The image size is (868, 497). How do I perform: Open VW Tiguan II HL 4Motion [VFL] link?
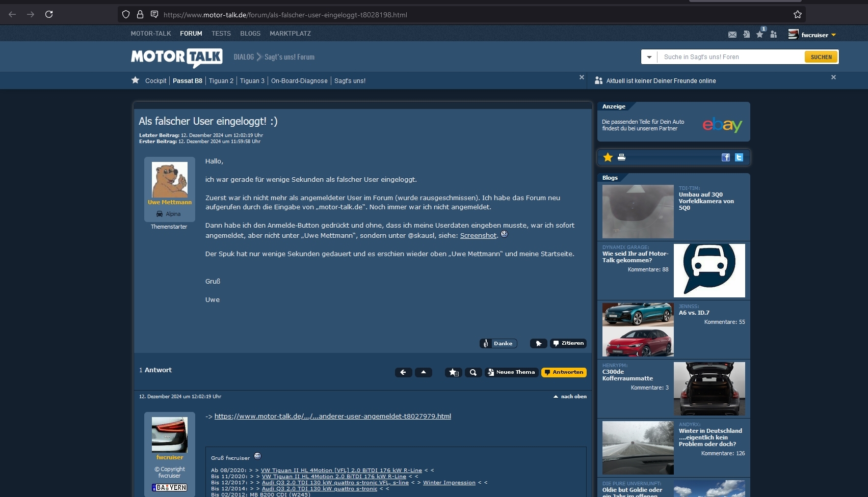coord(341,471)
